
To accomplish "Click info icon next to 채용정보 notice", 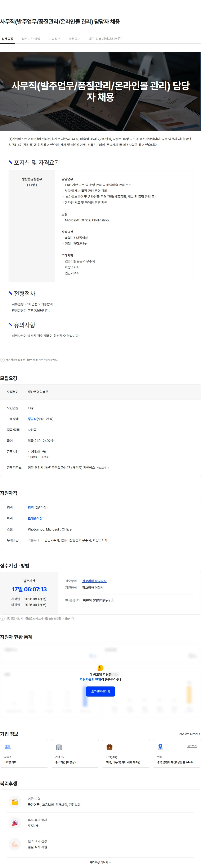I will pyautogui.click(x=2, y=360).
